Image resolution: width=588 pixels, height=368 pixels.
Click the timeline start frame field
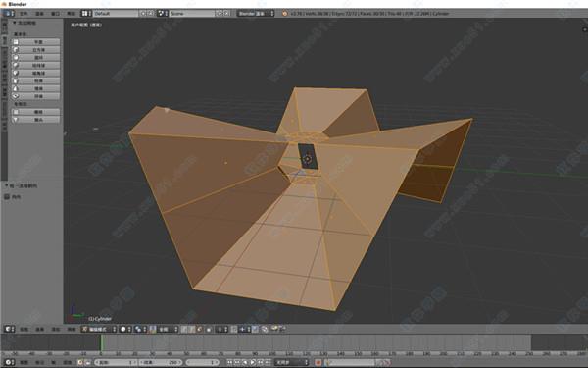pyautogui.click(x=116, y=362)
